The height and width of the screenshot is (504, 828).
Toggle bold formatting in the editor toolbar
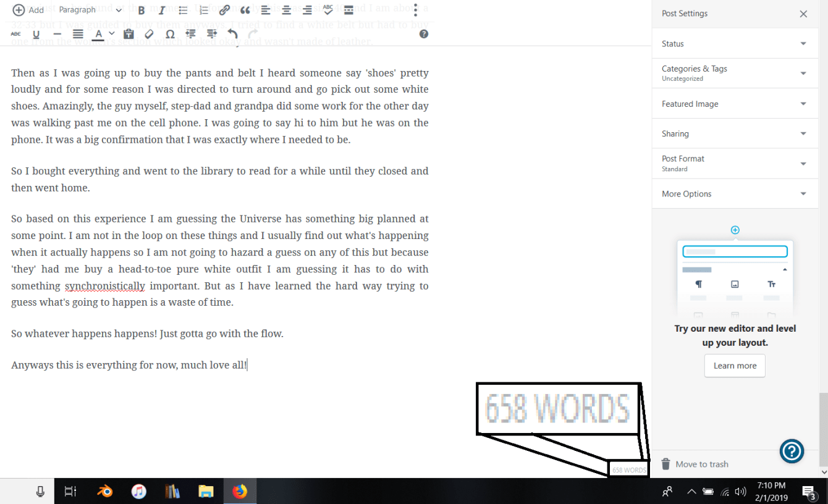142,10
